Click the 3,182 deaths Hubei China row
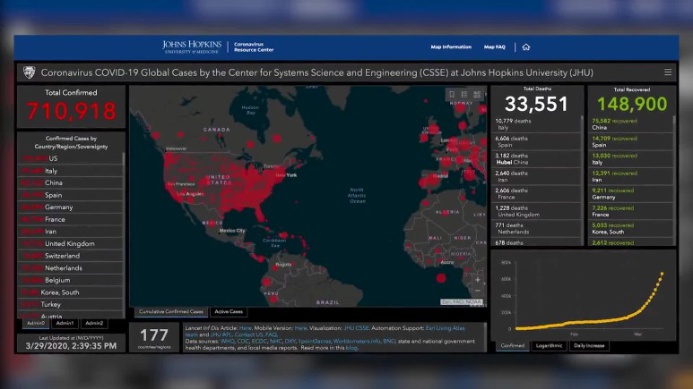The image size is (693, 389). tap(536, 159)
